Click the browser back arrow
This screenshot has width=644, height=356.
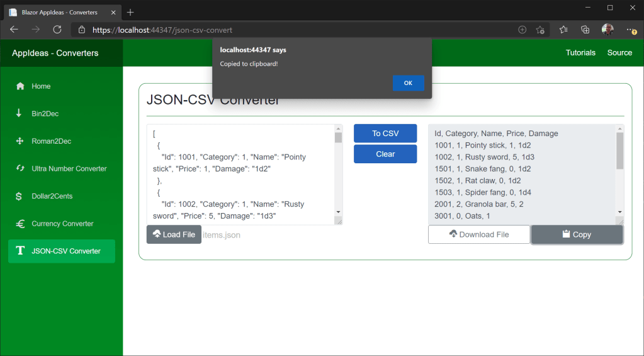[14, 30]
